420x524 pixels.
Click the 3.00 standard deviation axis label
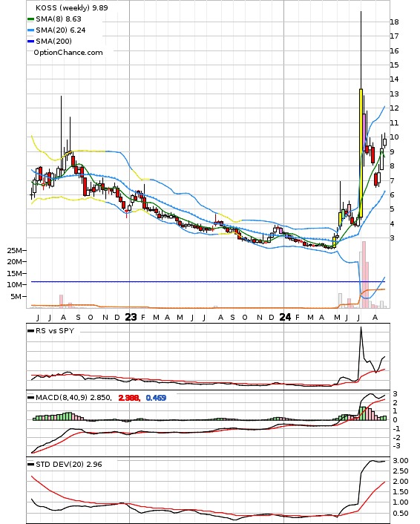point(400,461)
